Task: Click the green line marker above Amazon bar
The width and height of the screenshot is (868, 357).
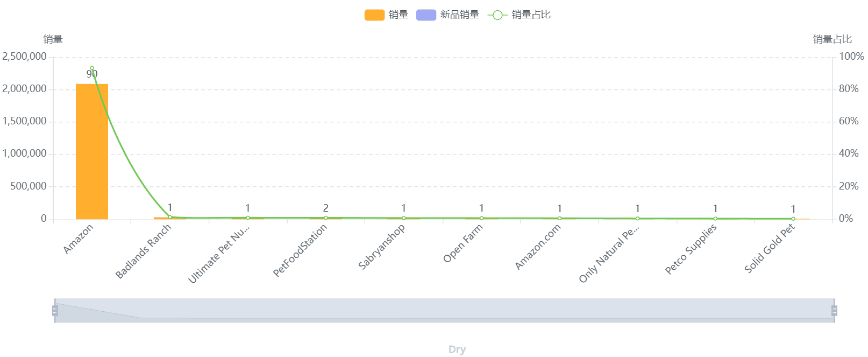Action: coord(92,68)
